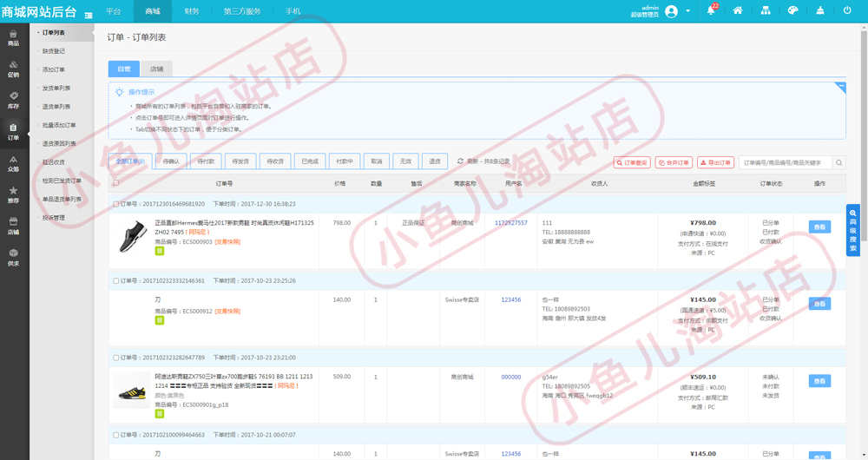Viewport: 868px width, 460px height.
Task: Check the order 2017102100099464663 checkbox
Action: 115,435
